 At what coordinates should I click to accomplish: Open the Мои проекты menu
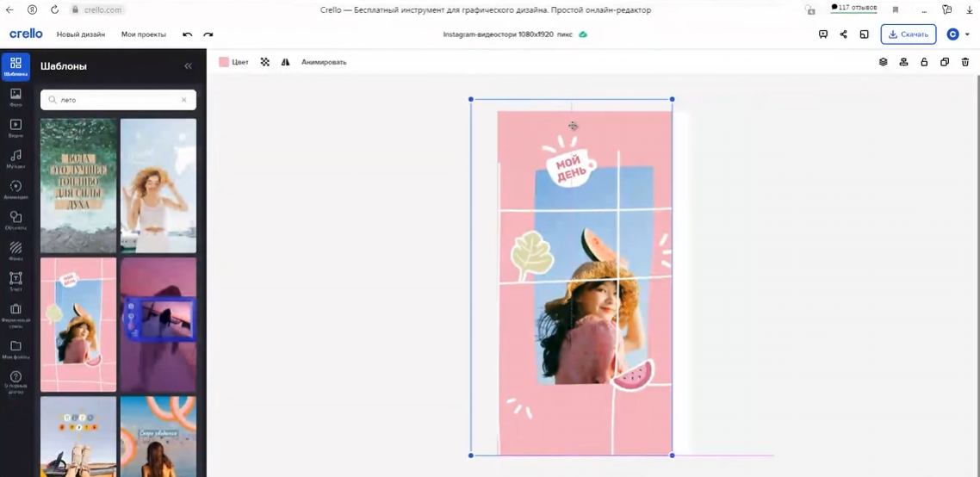click(144, 34)
